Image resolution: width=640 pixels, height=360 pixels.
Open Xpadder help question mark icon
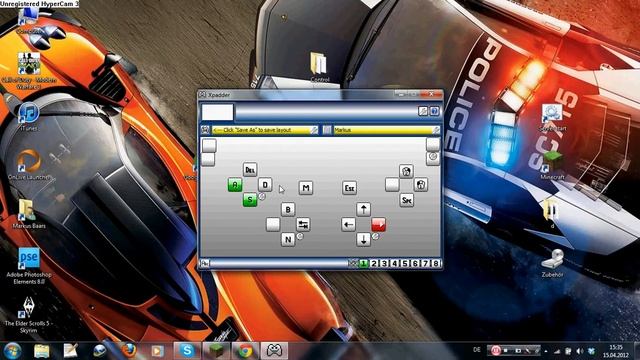pos(434,111)
